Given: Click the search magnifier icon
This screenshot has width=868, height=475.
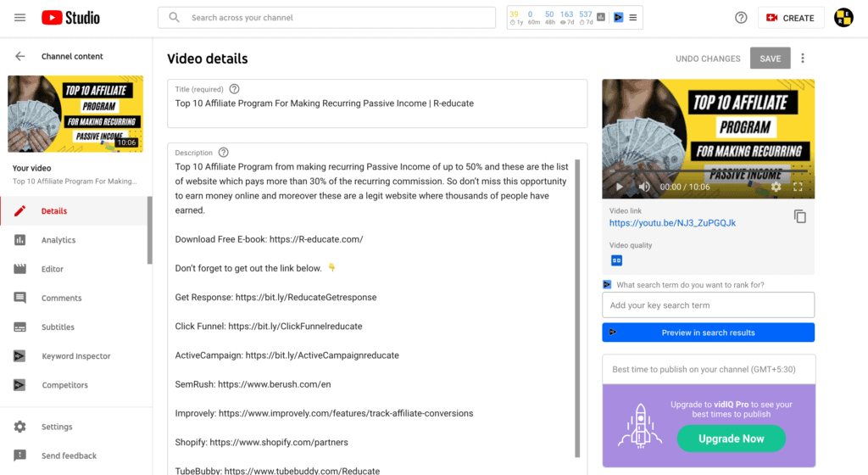Looking at the screenshot, I should 175,18.
